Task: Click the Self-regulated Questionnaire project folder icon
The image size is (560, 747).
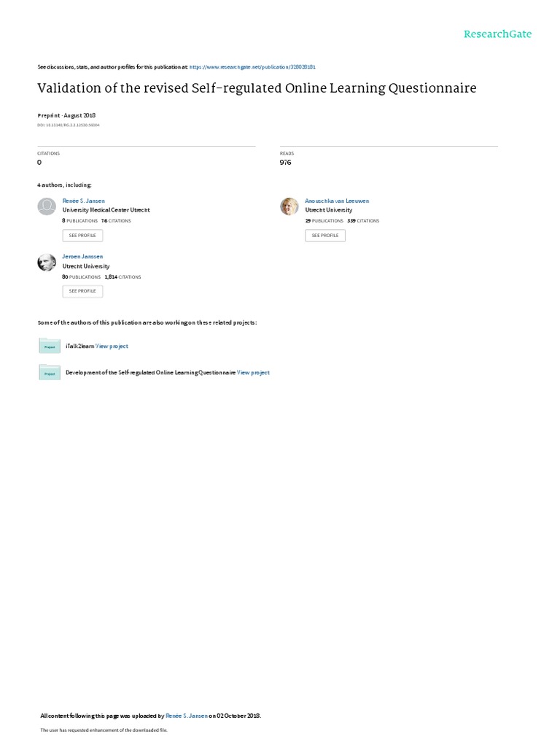Action: click(x=50, y=373)
